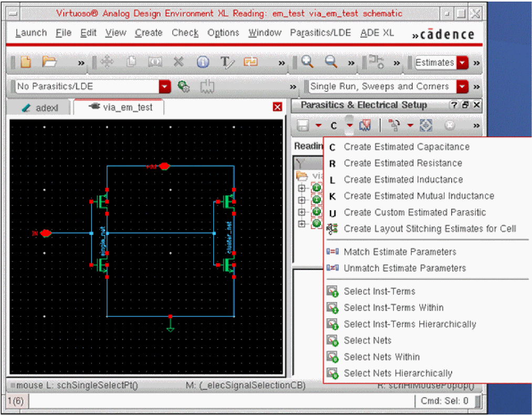This screenshot has width=532, height=415.
Task: Open the Parasitics/LDE menu
Action: (x=320, y=33)
